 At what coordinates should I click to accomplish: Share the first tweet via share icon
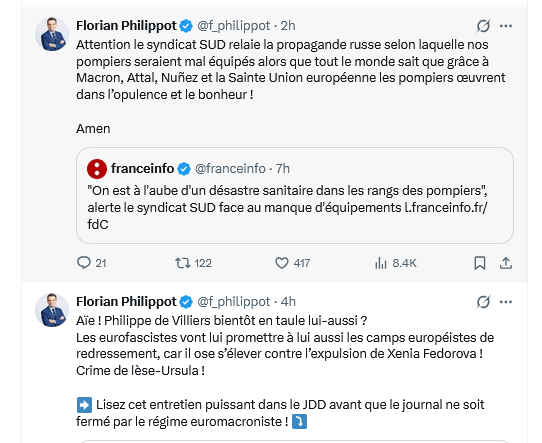[506, 263]
